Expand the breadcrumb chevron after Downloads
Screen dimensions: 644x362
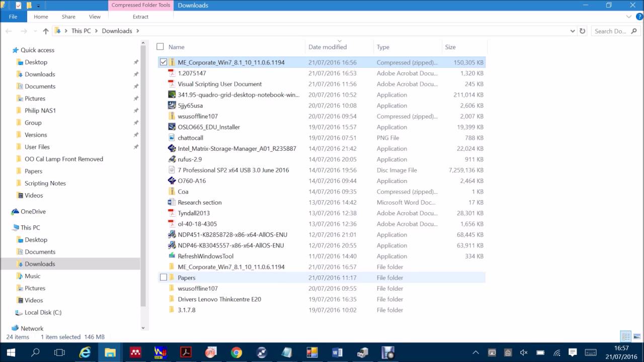137,31
